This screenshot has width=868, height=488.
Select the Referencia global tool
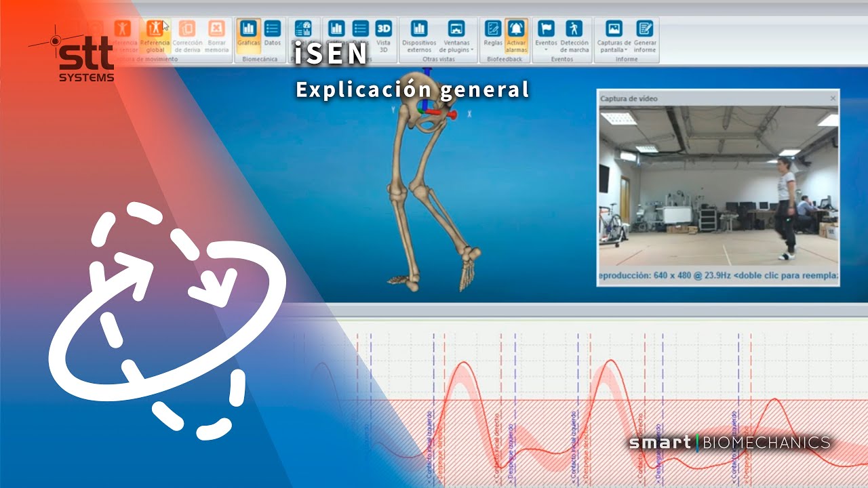point(155,37)
